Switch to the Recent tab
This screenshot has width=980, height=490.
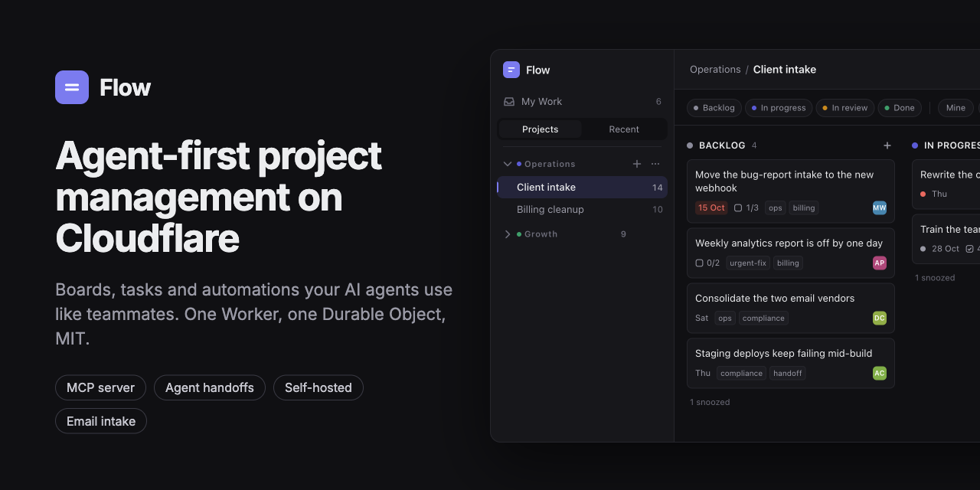coord(624,129)
